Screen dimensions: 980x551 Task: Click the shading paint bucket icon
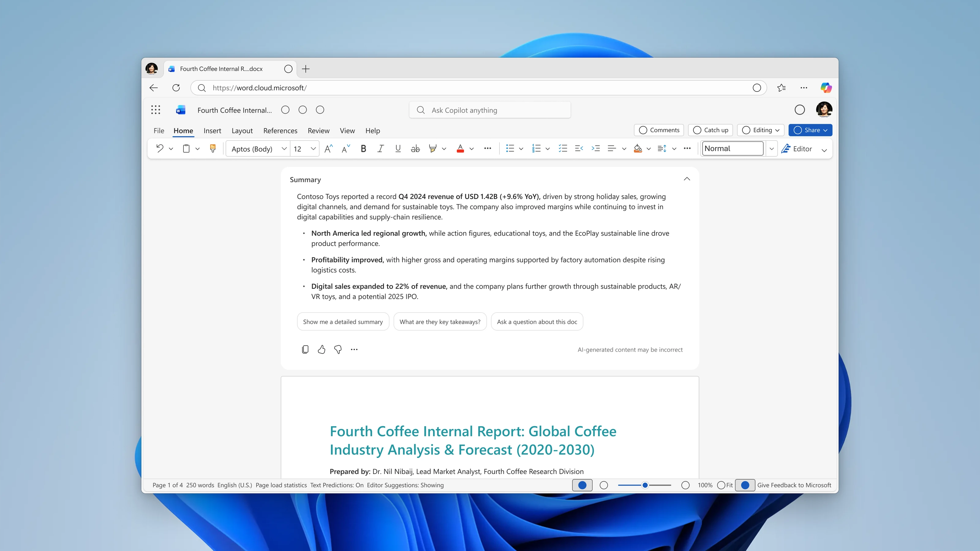(638, 149)
